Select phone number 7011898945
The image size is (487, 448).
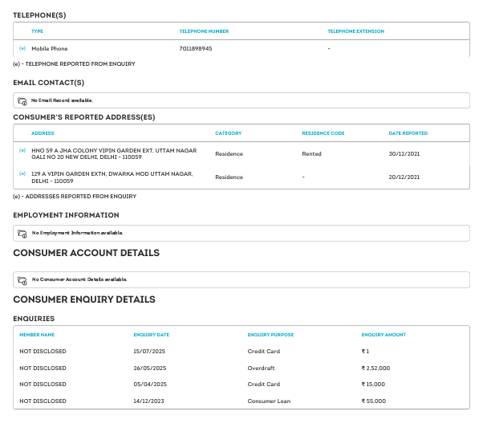[x=196, y=49]
